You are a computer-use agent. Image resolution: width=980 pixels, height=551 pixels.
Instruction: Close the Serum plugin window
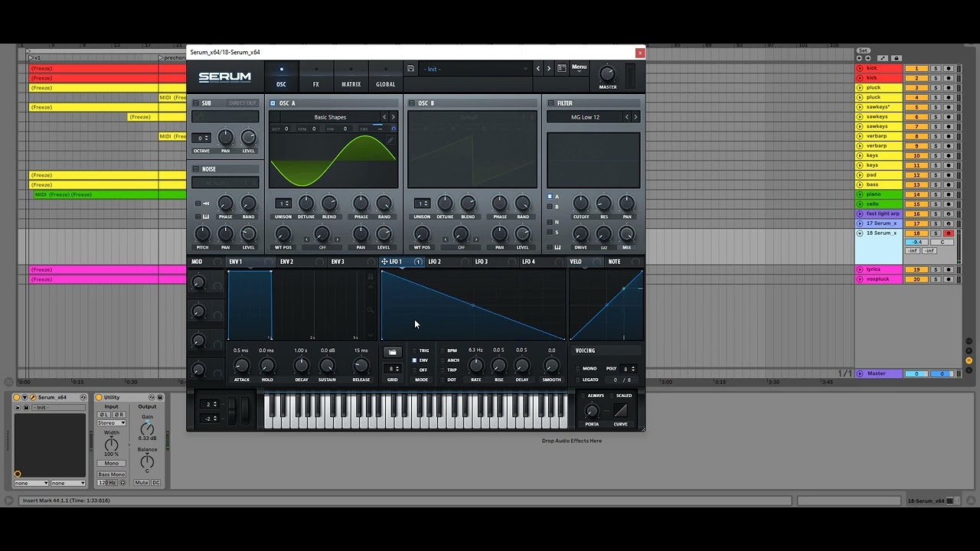tap(640, 52)
